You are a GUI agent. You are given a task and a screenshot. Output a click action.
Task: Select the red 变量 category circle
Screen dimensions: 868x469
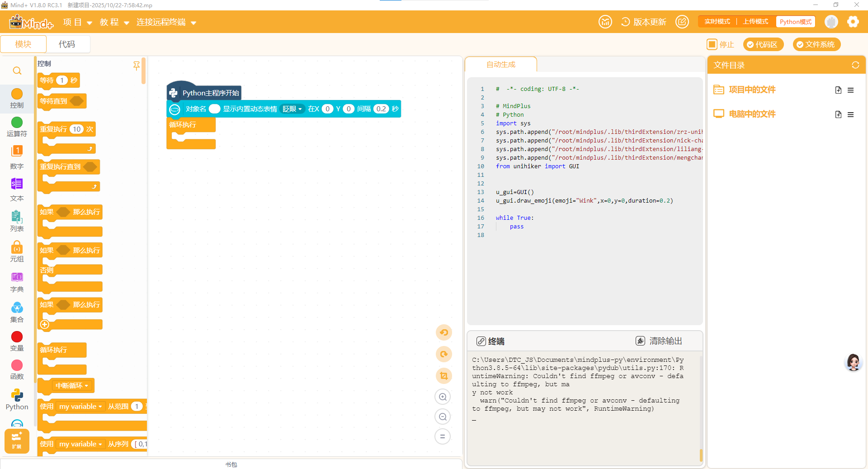pos(17,337)
